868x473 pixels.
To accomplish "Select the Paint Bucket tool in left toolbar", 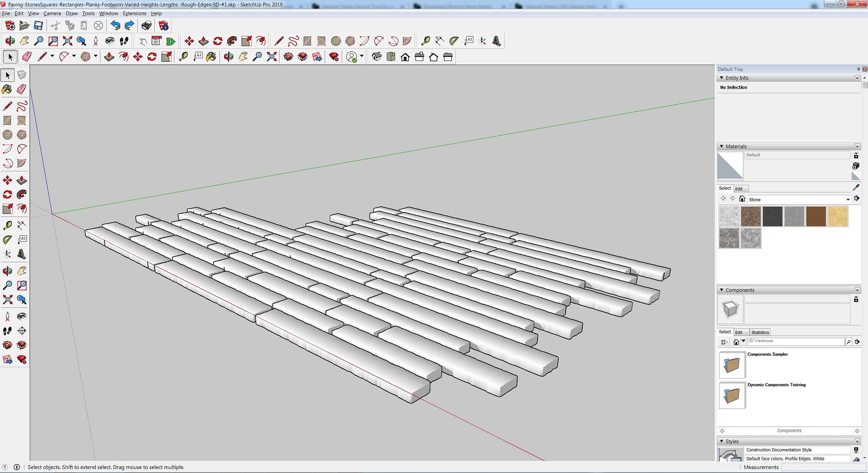I will pos(7,89).
